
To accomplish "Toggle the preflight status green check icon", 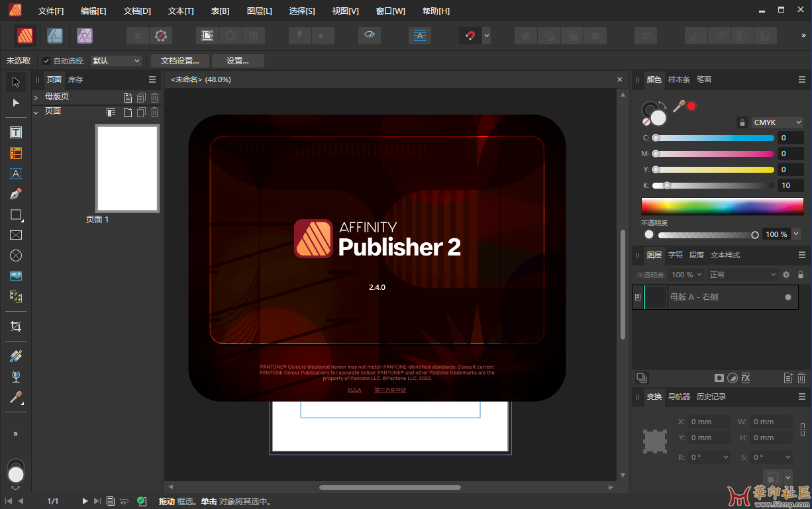I will coord(142,501).
